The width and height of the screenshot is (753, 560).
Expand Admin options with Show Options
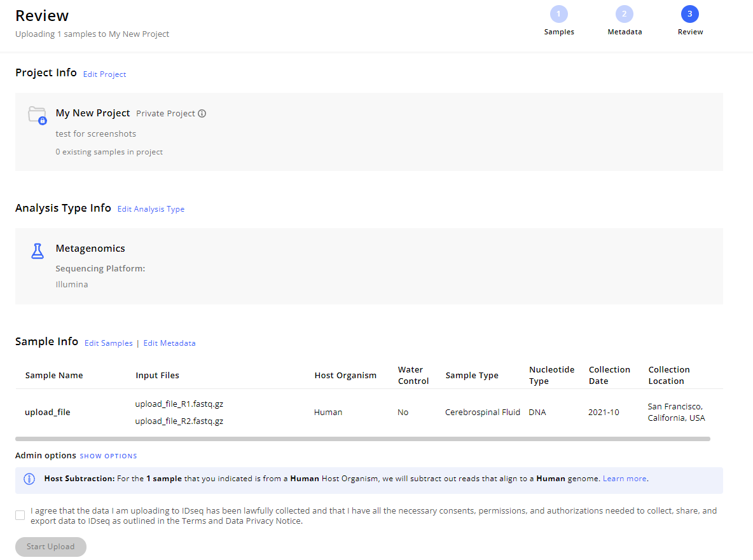(109, 456)
